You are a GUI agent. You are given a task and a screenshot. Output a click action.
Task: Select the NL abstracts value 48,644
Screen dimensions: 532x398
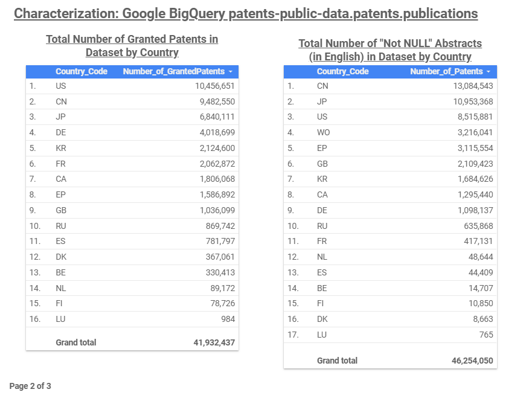pos(481,257)
